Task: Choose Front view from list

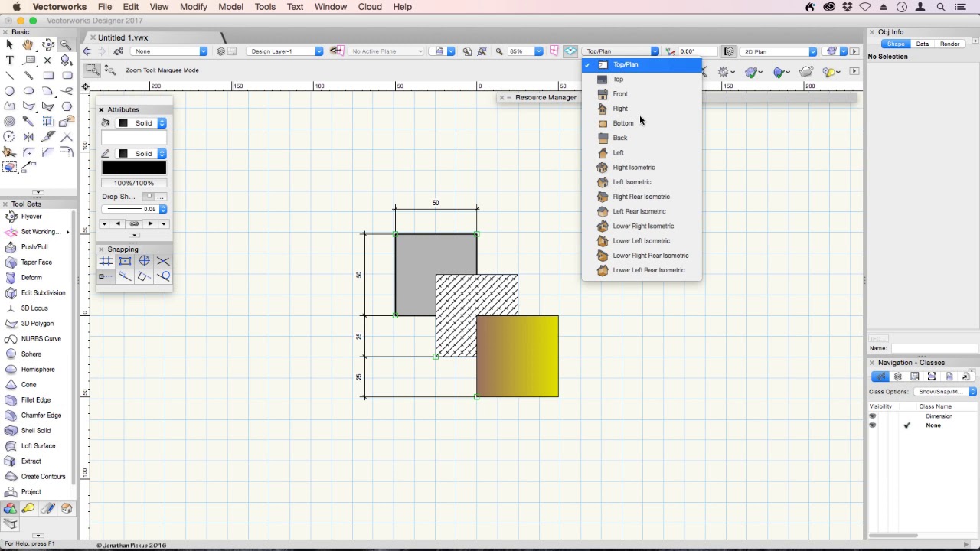Action: (619, 94)
